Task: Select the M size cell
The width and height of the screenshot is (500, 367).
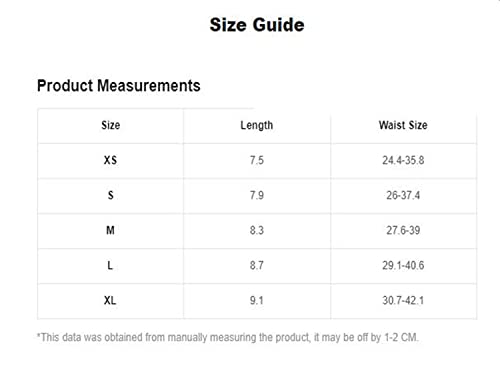Action: coord(110,230)
